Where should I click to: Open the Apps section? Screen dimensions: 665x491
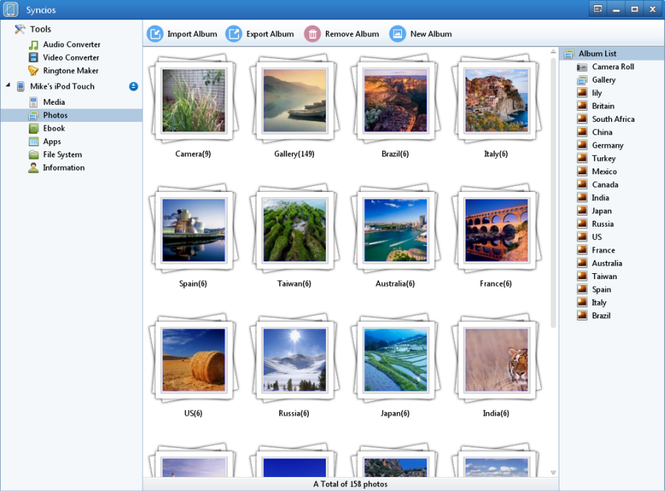coord(45,141)
